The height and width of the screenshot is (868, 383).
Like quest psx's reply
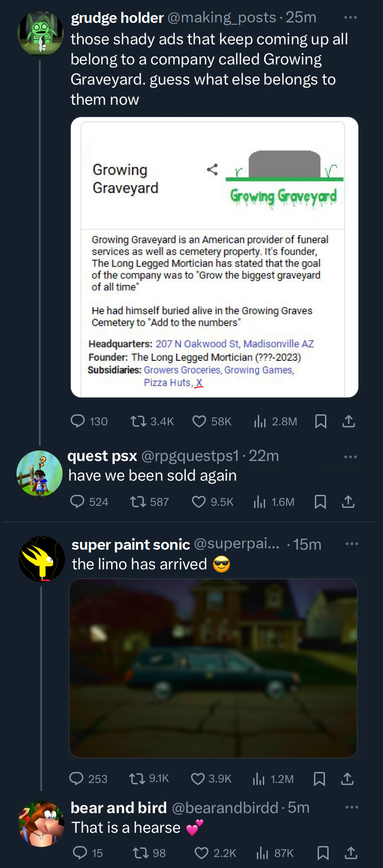[198, 502]
